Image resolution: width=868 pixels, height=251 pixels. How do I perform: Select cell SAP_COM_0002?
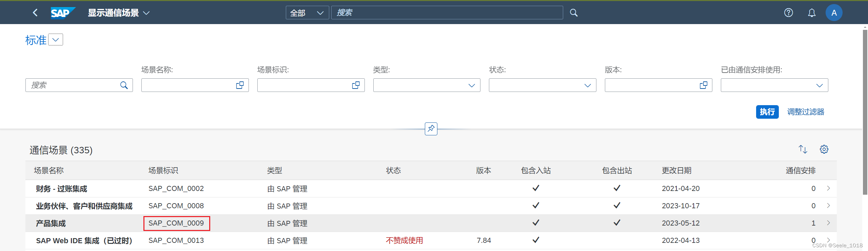pyautogui.click(x=176, y=189)
